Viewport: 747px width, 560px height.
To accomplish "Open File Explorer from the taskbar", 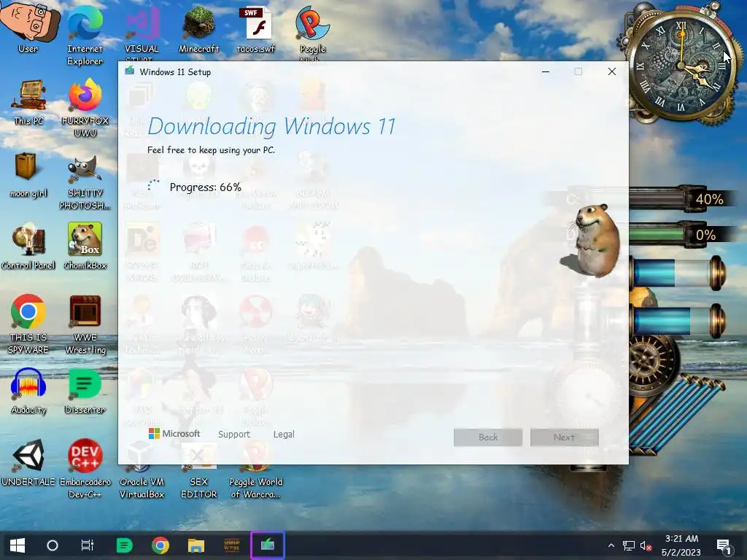I will pos(196,545).
